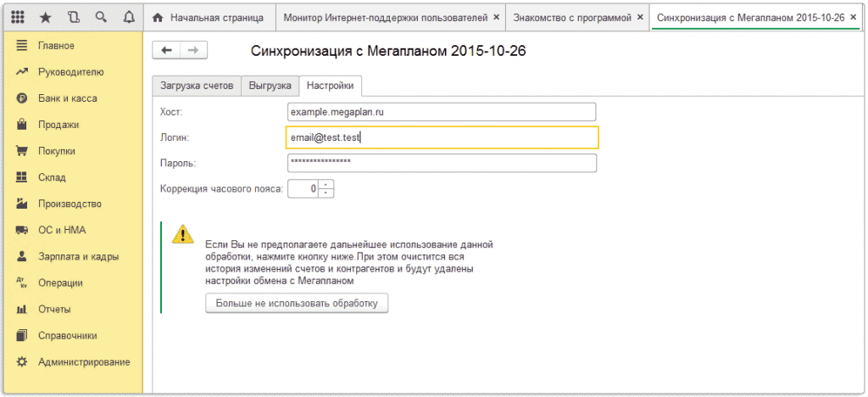Screen dimensions: 868x397
Task: Close Монитор Интернет-поддержки пользователей tab
Action: [x=496, y=17]
